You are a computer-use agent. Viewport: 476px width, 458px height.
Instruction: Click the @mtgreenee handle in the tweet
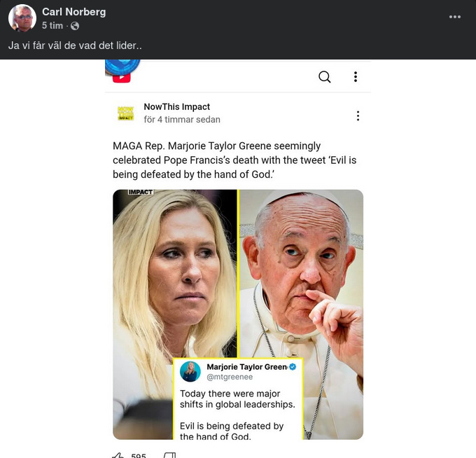click(x=230, y=377)
